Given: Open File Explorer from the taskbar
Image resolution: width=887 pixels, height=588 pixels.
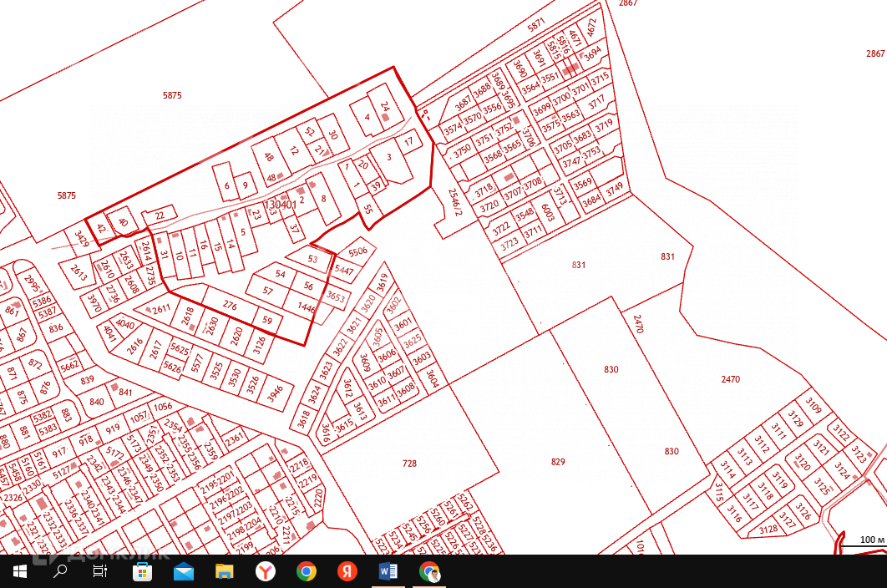Looking at the screenshot, I should (x=225, y=571).
